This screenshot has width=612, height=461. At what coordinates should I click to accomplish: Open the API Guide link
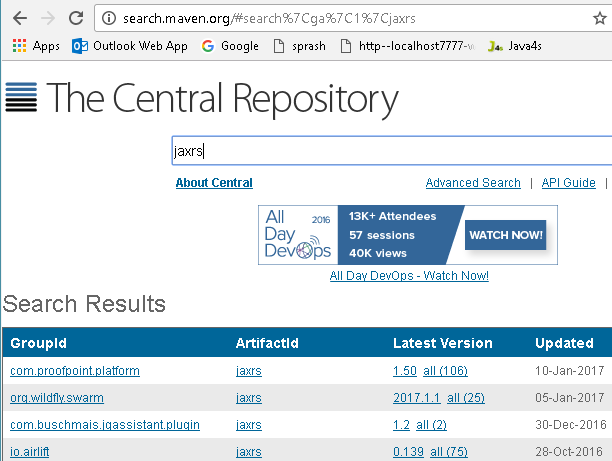(568, 183)
